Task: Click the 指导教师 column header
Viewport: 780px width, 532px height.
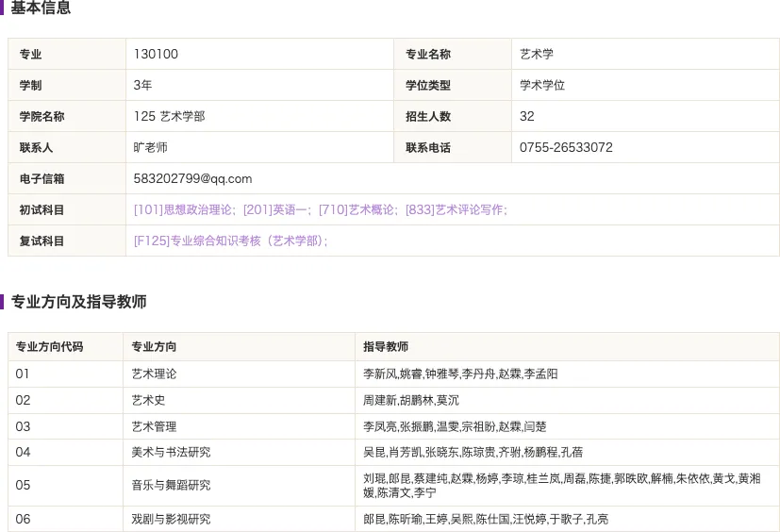Action: [386, 347]
